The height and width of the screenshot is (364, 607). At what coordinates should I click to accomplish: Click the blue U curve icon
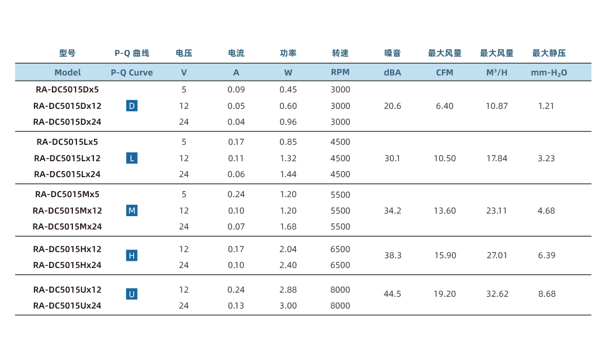(132, 294)
